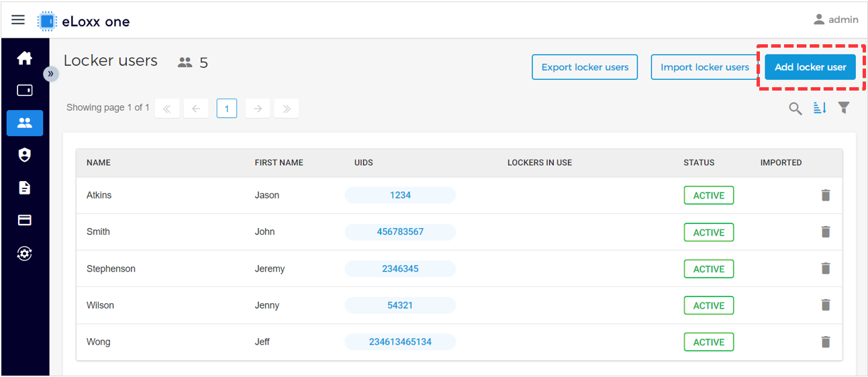Expand the sidebar with double chevron
The image size is (868, 377).
point(51,74)
